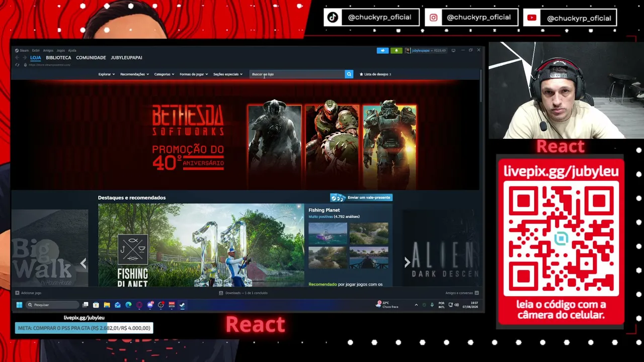Click the Adicionar jogo plus icon
The image size is (644, 362).
[17, 293]
